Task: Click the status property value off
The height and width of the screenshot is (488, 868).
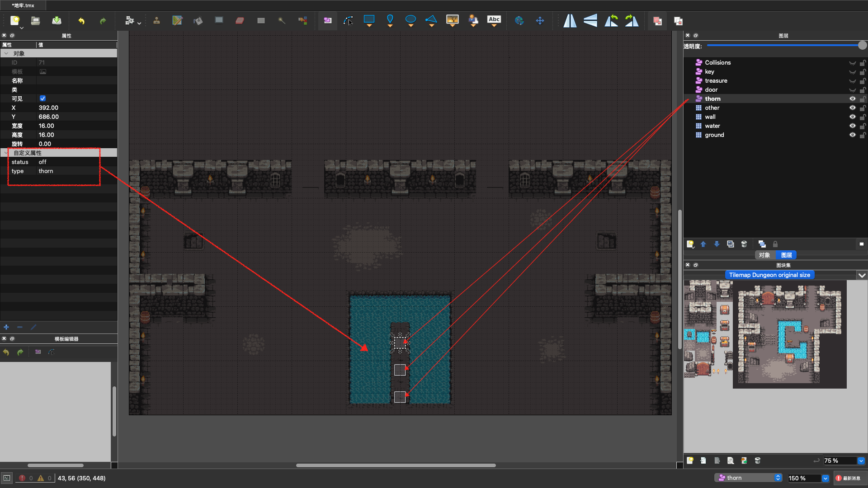Action: coord(77,162)
